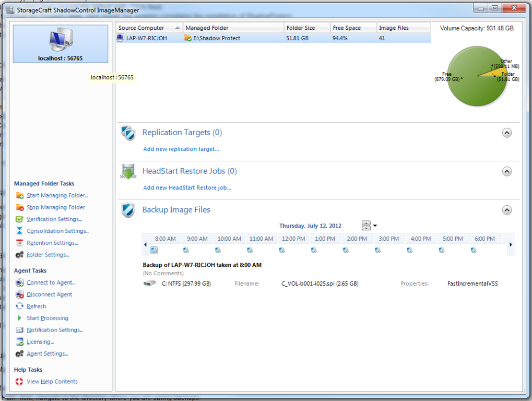Collapse the Backup Image Files section
The width and height of the screenshot is (532, 401).
[x=506, y=209]
